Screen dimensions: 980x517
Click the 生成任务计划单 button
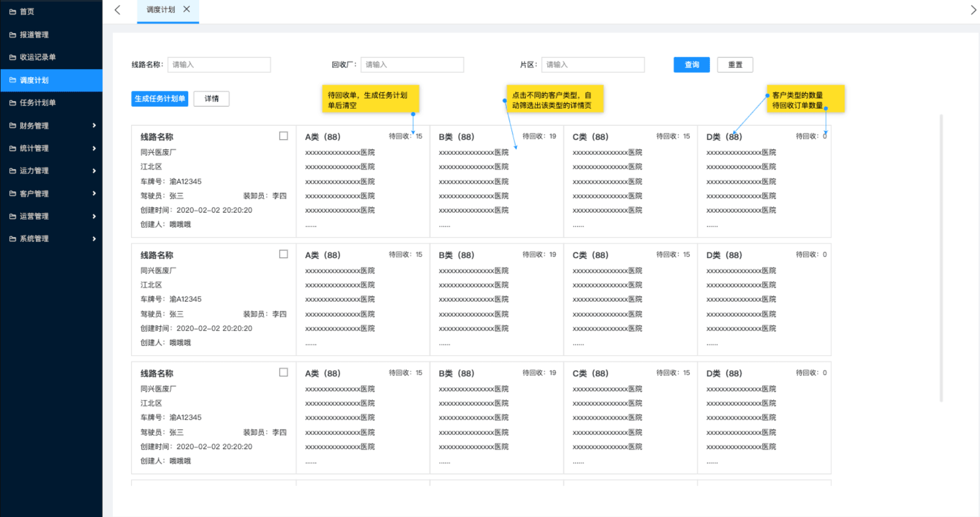(159, 99)
